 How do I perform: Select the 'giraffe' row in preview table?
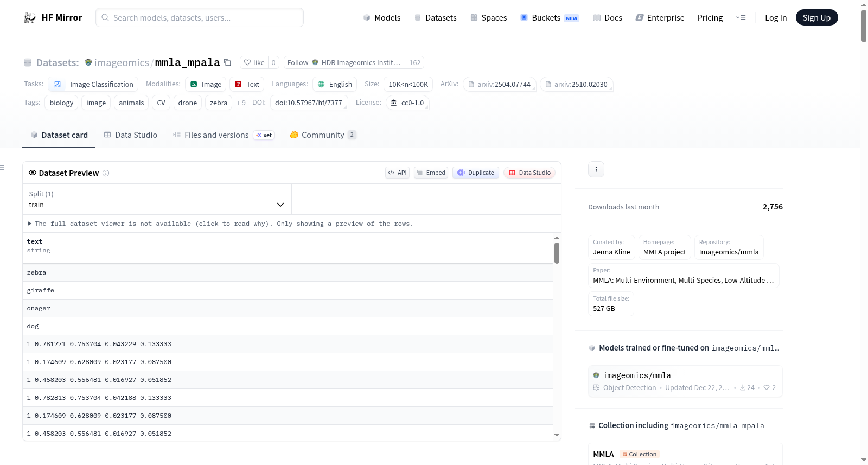click(288, 290)
